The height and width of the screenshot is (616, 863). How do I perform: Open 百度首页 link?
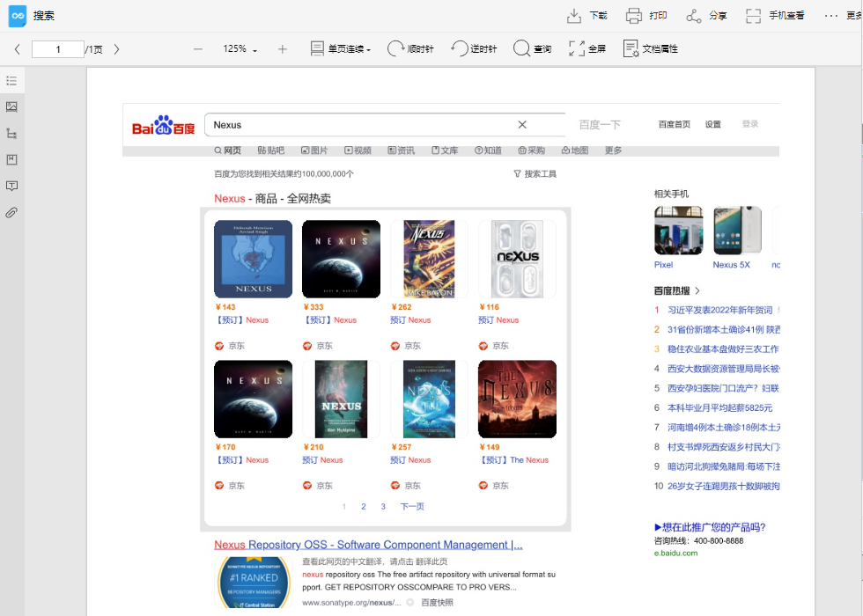click(x=675, y=124)
